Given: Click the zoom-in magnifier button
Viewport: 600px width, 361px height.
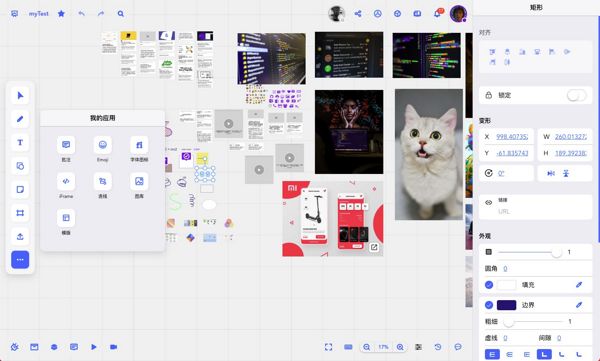Looking at the screenshot, I should 400,347.
